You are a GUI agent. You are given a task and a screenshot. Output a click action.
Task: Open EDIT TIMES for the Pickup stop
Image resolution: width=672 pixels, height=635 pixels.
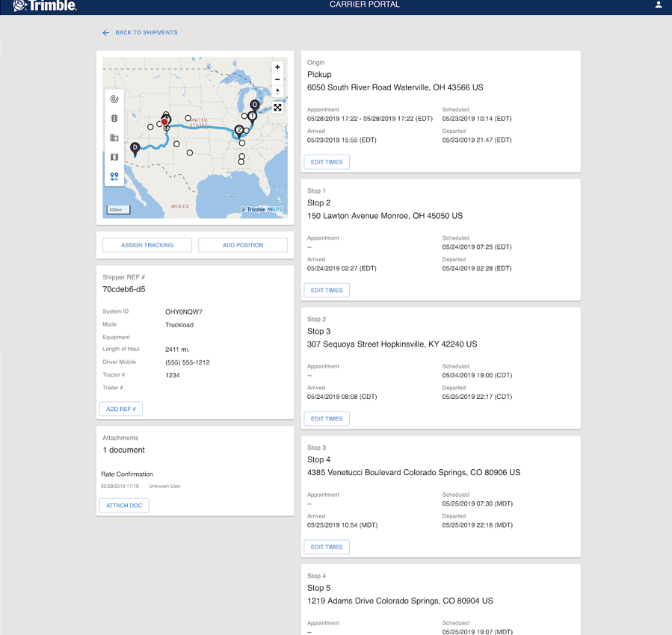click(327, 161)
